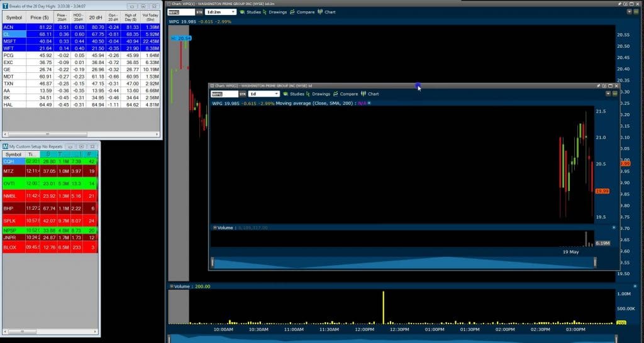644x343 pixels.
Task: Open Studies in the back WPG(1) chart
Action: [x=250, y=12]
